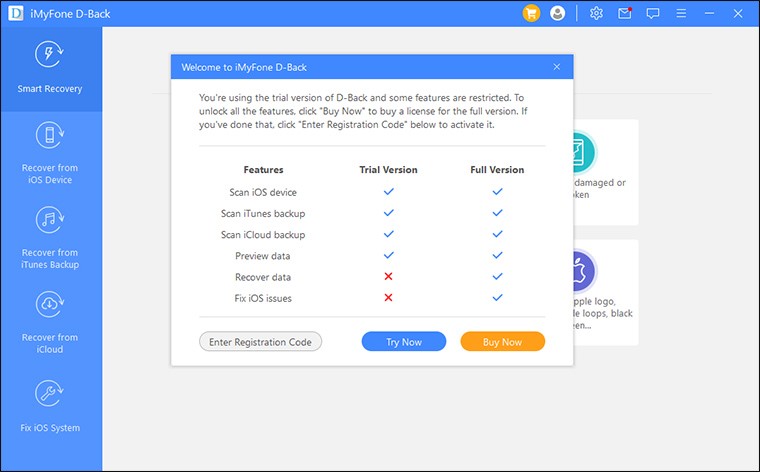The height and width of the screenshot is (472, 760).
Task: Select the Recover from iCloud cloud icon
Action: (49, 304)
